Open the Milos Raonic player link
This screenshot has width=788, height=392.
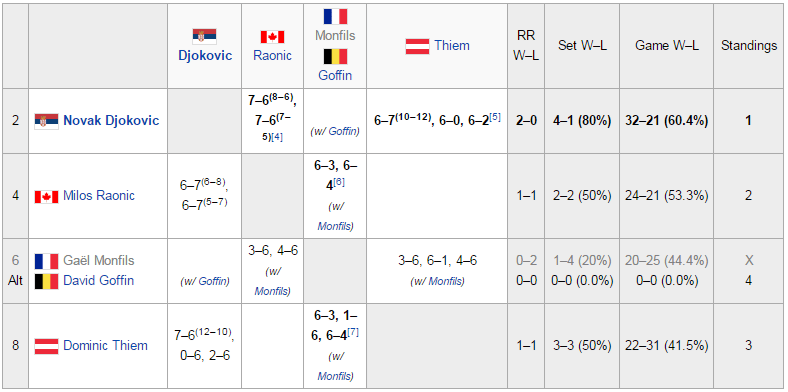99,195
